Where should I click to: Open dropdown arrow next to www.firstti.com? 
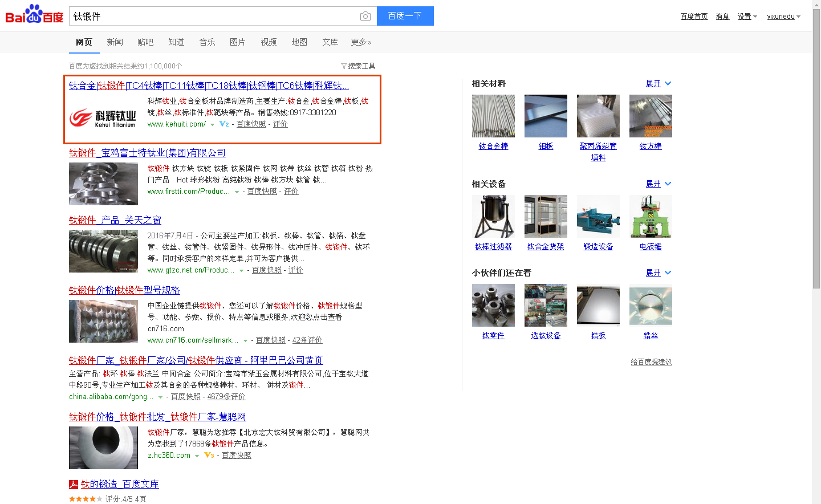click(x=237, y=192)
